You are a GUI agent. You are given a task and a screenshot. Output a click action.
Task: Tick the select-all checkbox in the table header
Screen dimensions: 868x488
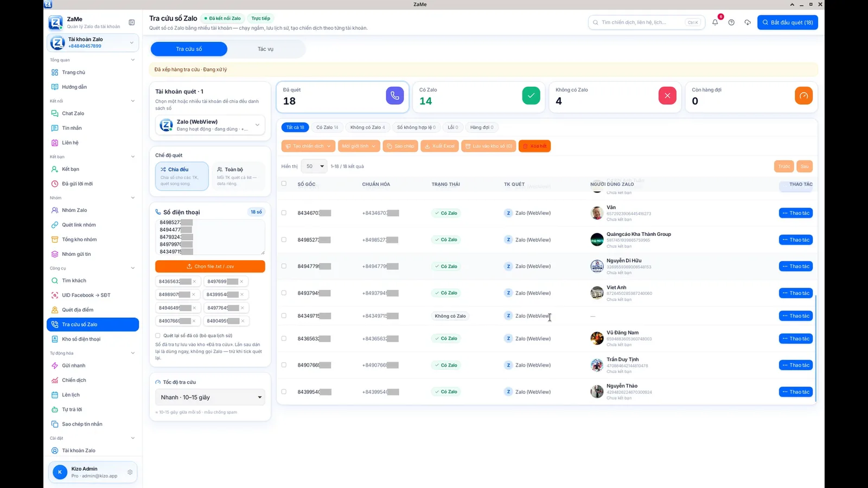(284, 184)
